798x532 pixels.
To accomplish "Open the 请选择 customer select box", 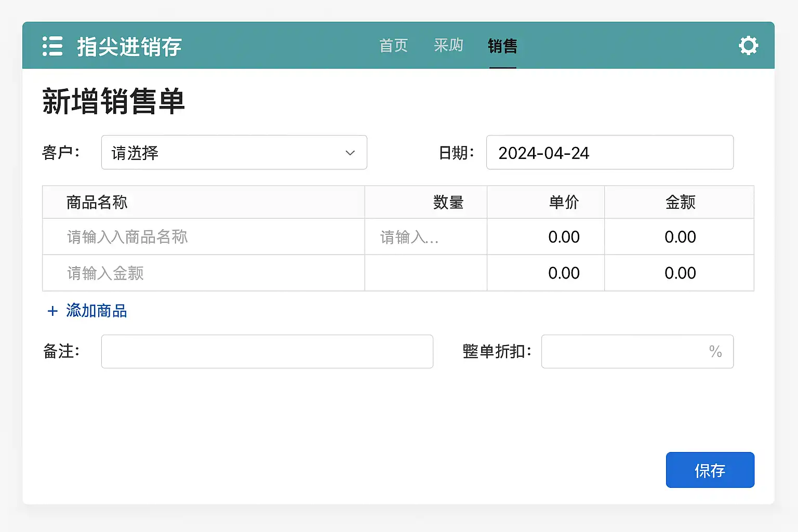I will pyautogui.click(x=234, y=153).
